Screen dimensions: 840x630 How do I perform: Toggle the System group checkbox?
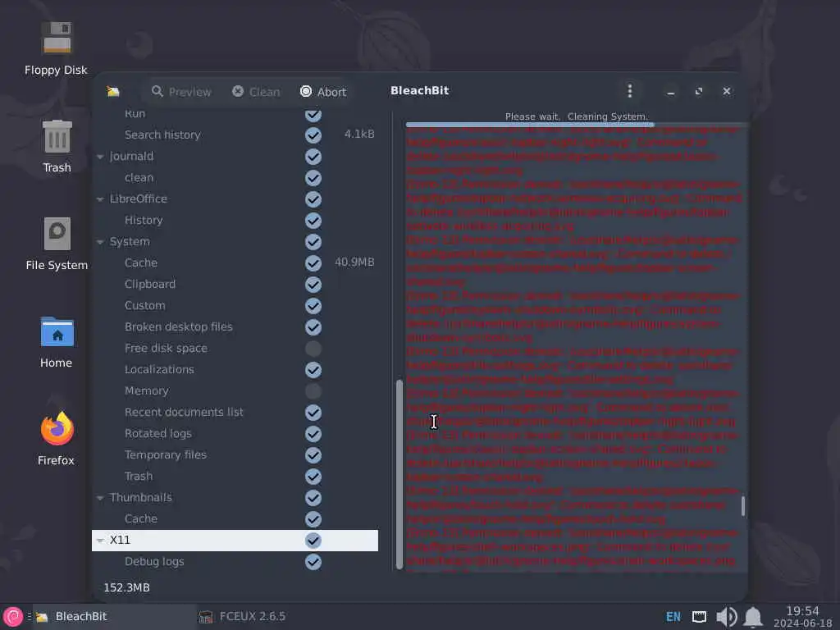click(313, 242)
